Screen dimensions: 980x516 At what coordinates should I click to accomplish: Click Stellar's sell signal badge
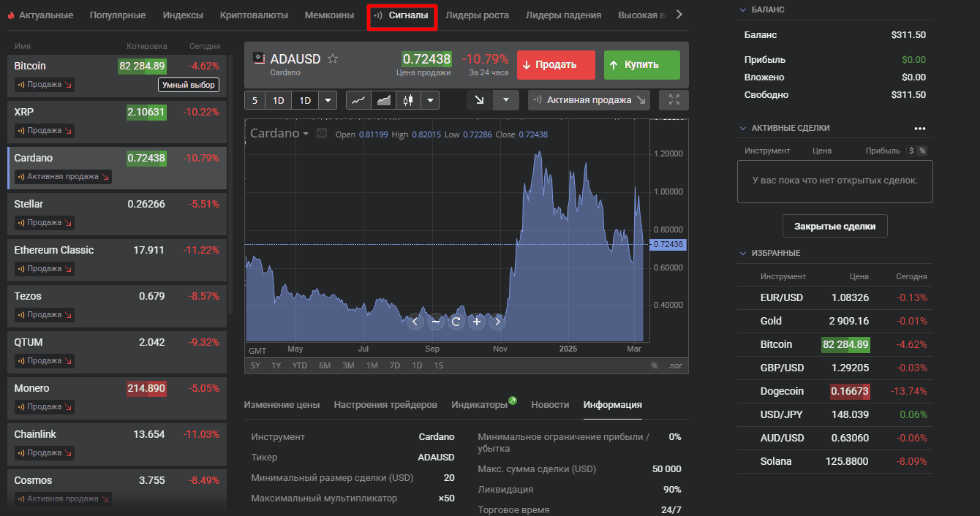[x=45, y=223]
